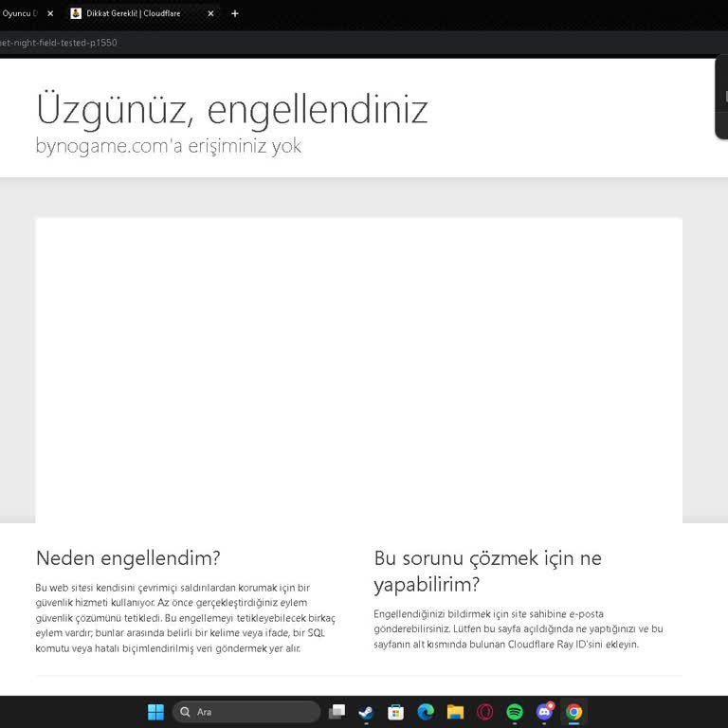Open Microsoft Edge from the taskbar
728x728 pixels.
tap(426, 712)
